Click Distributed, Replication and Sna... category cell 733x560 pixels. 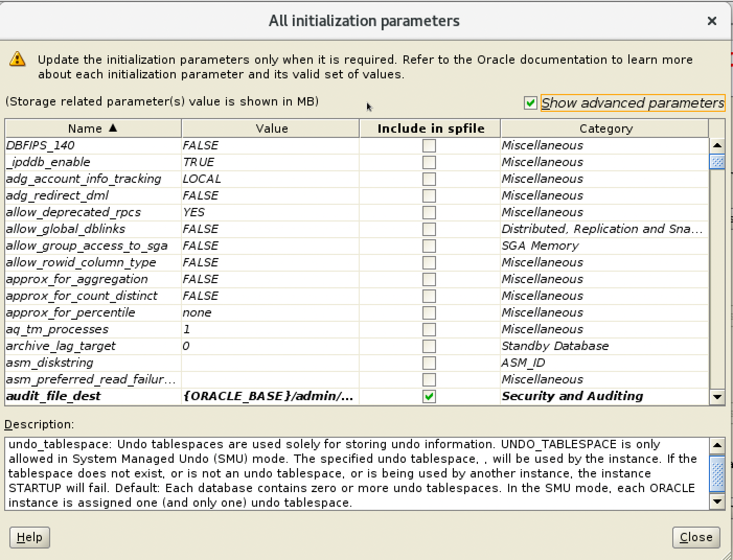pyautogui.click(x=604, y=229)
